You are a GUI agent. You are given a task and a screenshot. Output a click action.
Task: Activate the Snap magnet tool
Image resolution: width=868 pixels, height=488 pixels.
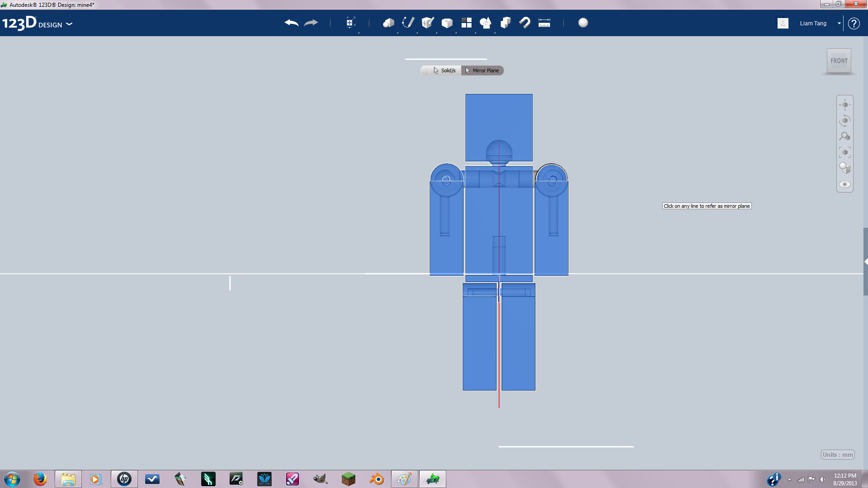(525, 23)
